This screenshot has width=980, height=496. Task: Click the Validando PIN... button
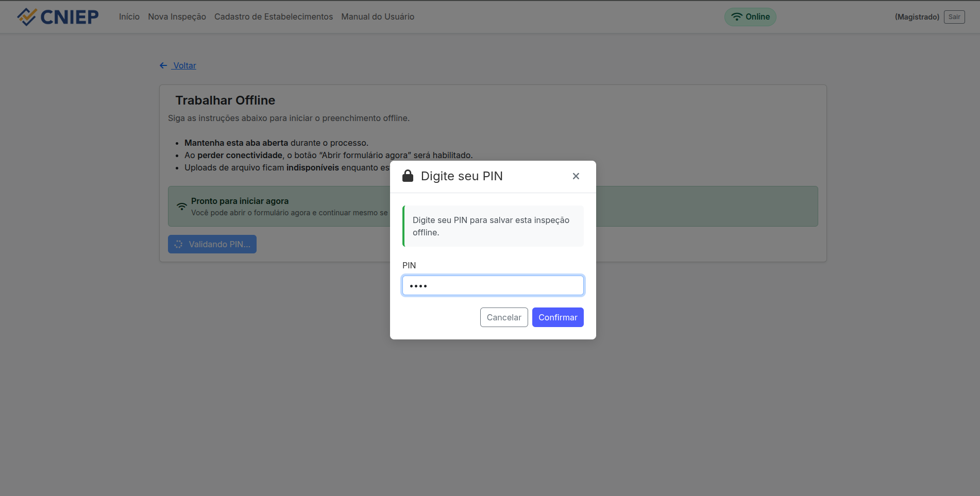point(212,244)
